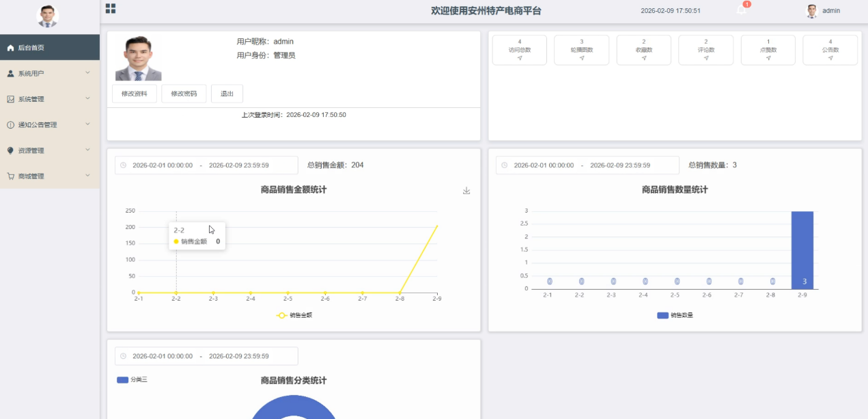Click start date in category statistics range
Screen dimensions: 868x419
click(163, 356)
